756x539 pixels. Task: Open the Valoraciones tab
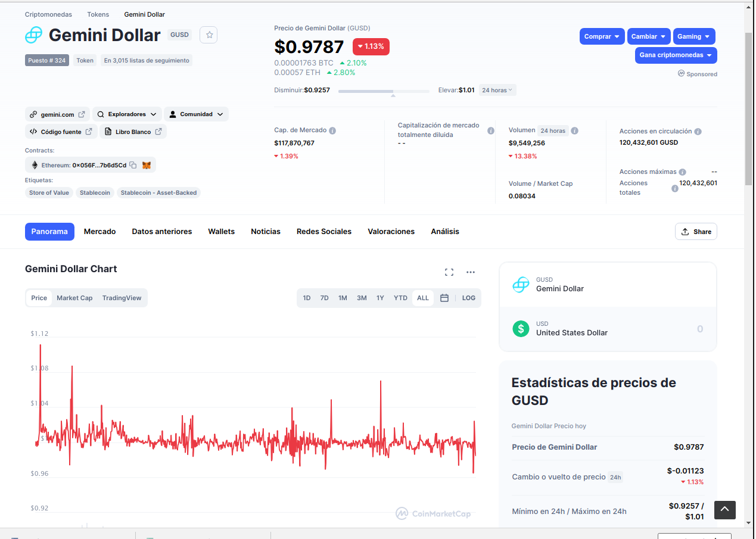coord(391,232)
